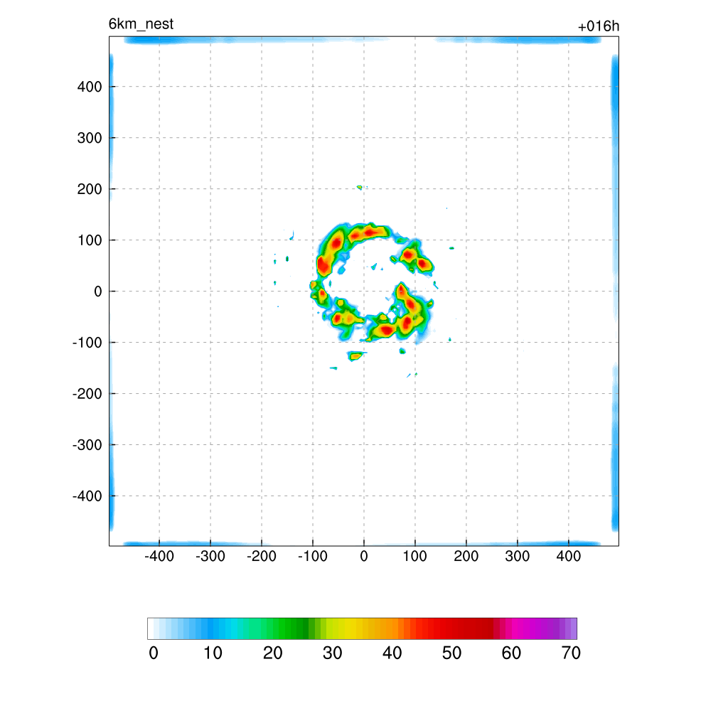This screenshot has height=728, width=728.
Task: Click the x-axis tick label "-300"
Action: tap(210, 556)
